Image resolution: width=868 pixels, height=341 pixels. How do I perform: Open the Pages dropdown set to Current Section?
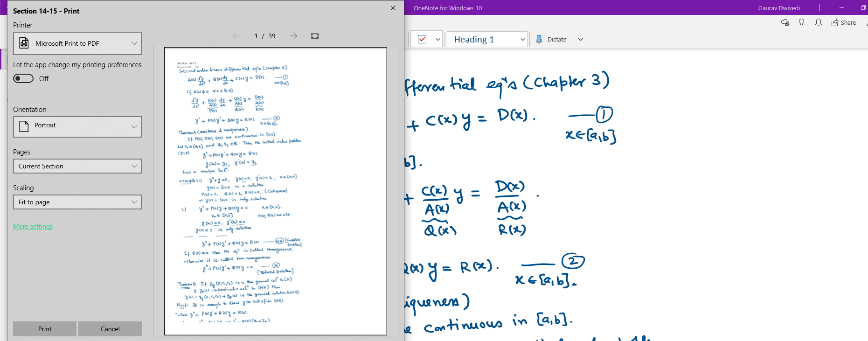(x=77, y=166)
